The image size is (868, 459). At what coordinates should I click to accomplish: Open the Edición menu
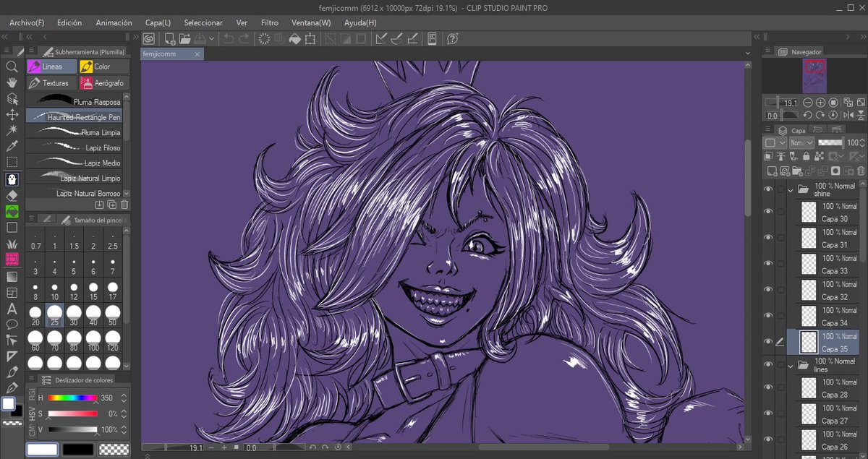(69, 22)
